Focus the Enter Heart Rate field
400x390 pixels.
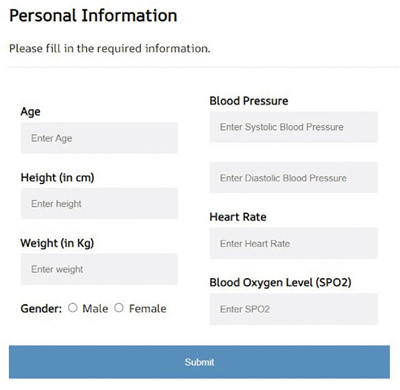pyautogui.click(x=294, y=243)
